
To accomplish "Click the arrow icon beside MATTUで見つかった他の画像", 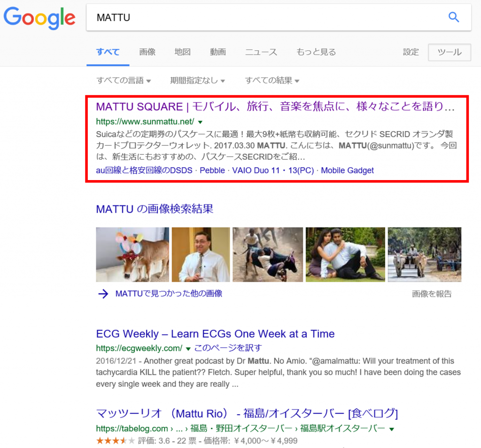I will pyautogui.click(x=103, y=294).
